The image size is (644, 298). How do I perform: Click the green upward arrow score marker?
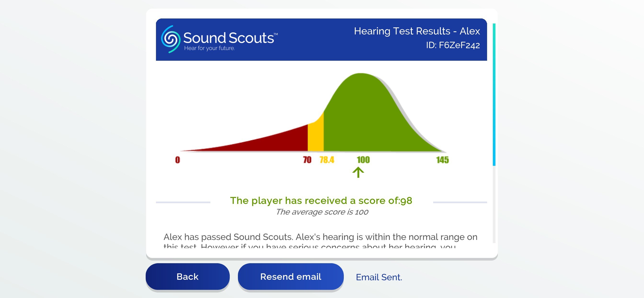point(358,172)
